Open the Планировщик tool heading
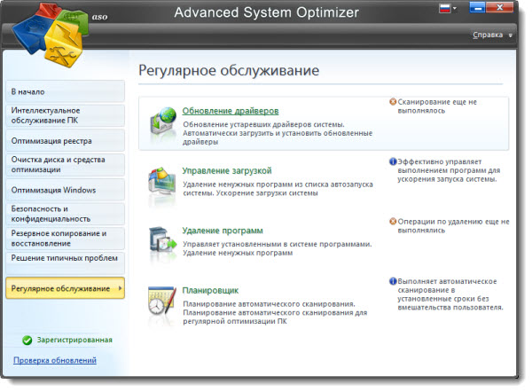Image resolution: width=532 pixels, height=392 pixels. 210,290
